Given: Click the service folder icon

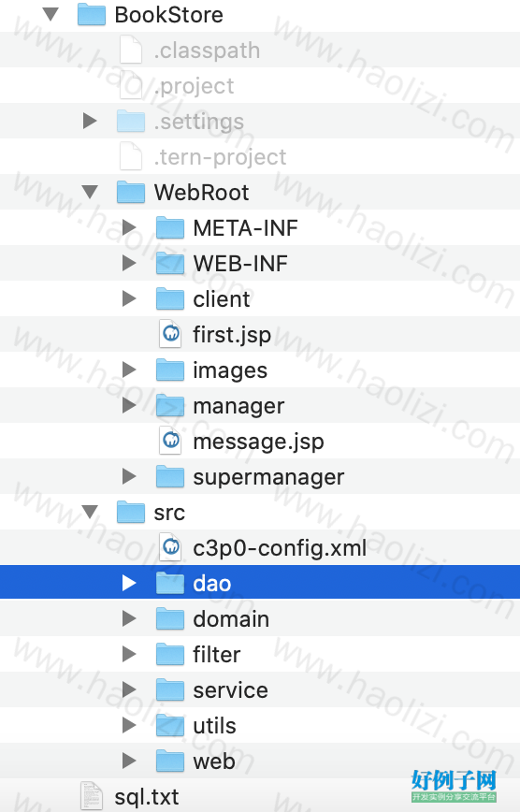Looking at the screenshot, I should coord(170,689).
